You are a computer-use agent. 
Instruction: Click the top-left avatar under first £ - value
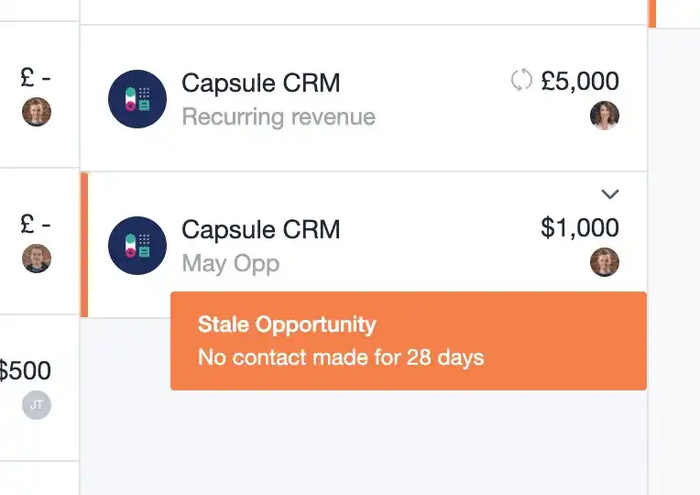(37, 112)
